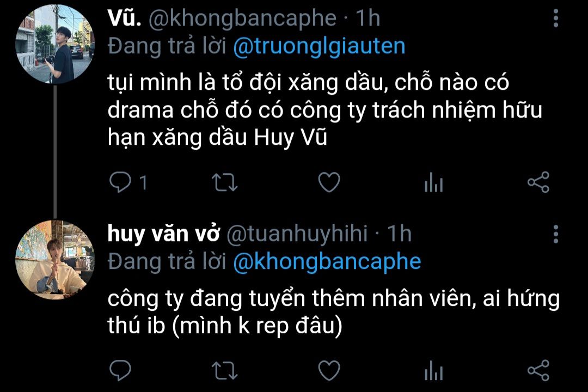This screenshot has width=588, height=392.
Task: Retweet Vũ's tweet about xăng dầu
Action: pos(225,182)
